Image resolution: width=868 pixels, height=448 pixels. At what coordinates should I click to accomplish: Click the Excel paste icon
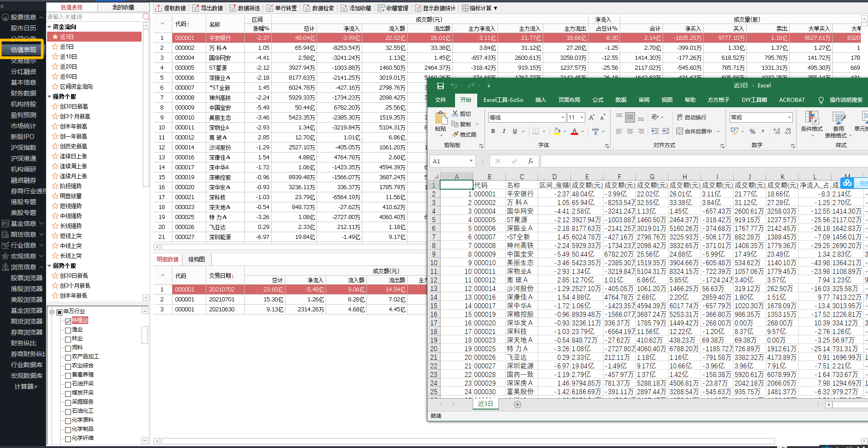441,119
